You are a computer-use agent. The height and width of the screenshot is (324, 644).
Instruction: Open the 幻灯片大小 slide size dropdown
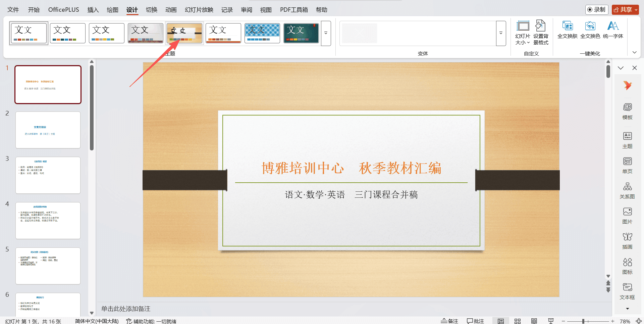(523, 33)
